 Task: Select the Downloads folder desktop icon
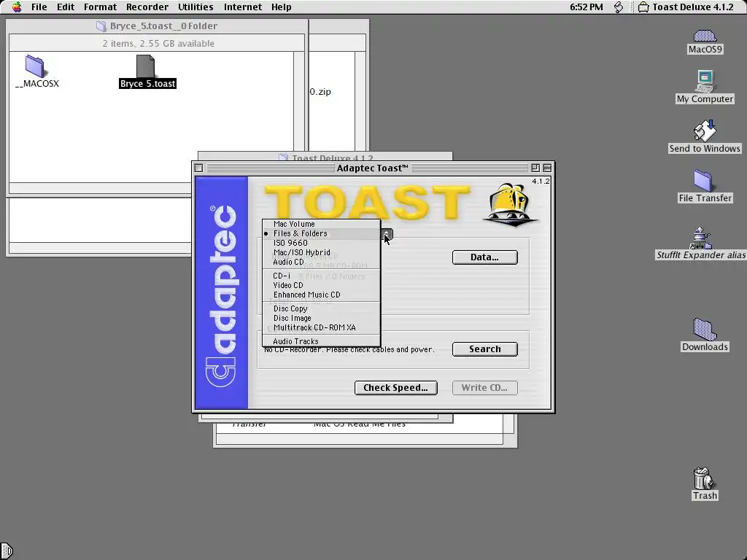tap(705, 329)
